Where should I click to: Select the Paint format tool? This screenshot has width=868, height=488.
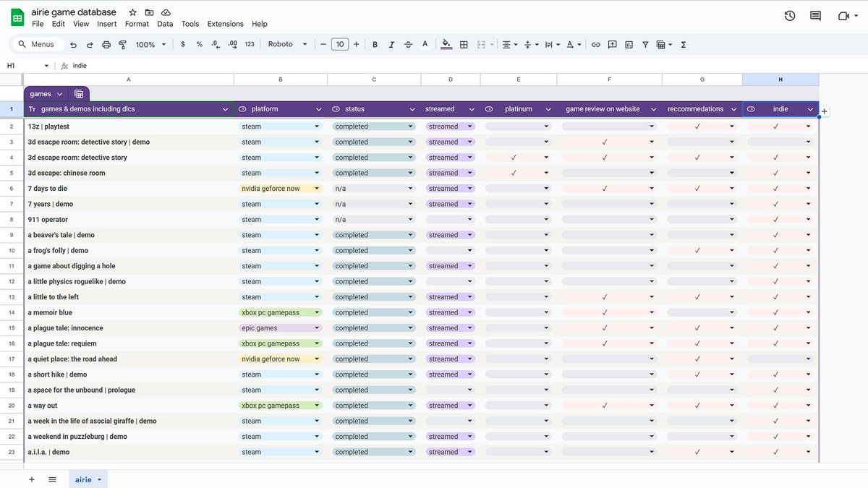coord(122,45)
